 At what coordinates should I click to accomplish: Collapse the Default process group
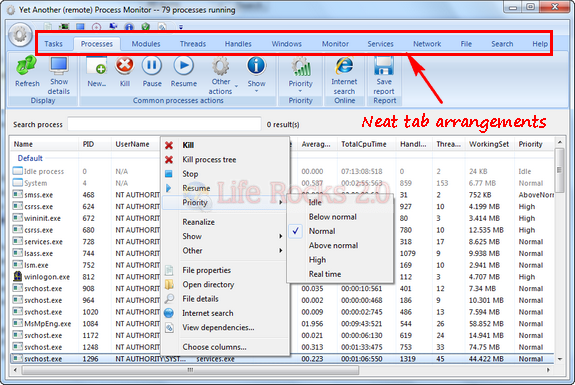pos(30,158)
